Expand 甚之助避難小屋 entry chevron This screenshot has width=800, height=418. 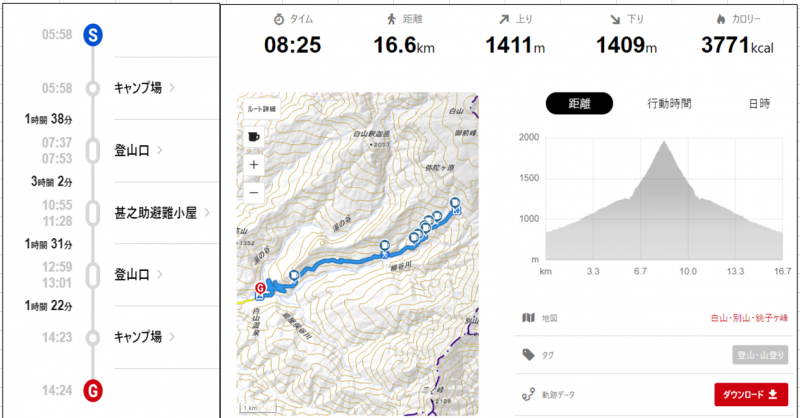(x=207, y=213)
